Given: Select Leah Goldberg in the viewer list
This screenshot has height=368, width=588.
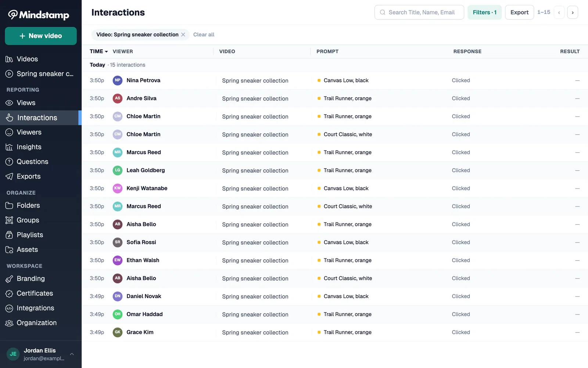Looking at the screenshot, I should point(146,170).
